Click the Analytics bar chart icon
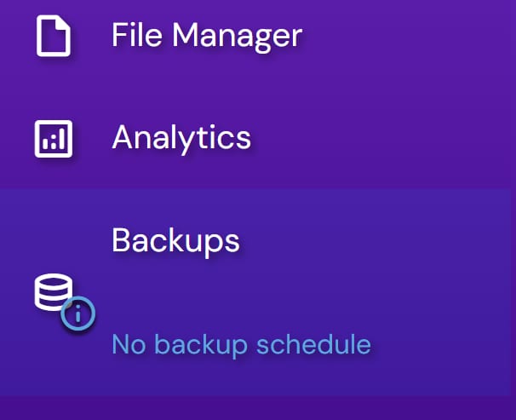The height and width of the screenshot is (420, 516). 53,137
